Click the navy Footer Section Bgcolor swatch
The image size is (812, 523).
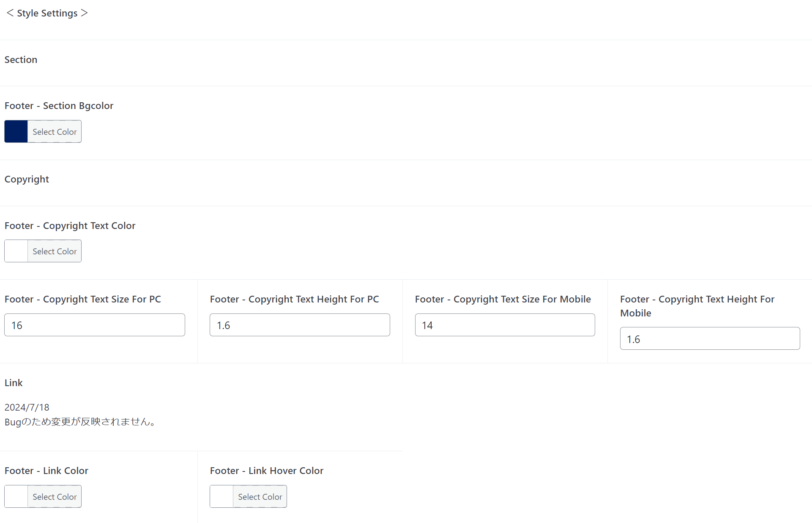16,131
